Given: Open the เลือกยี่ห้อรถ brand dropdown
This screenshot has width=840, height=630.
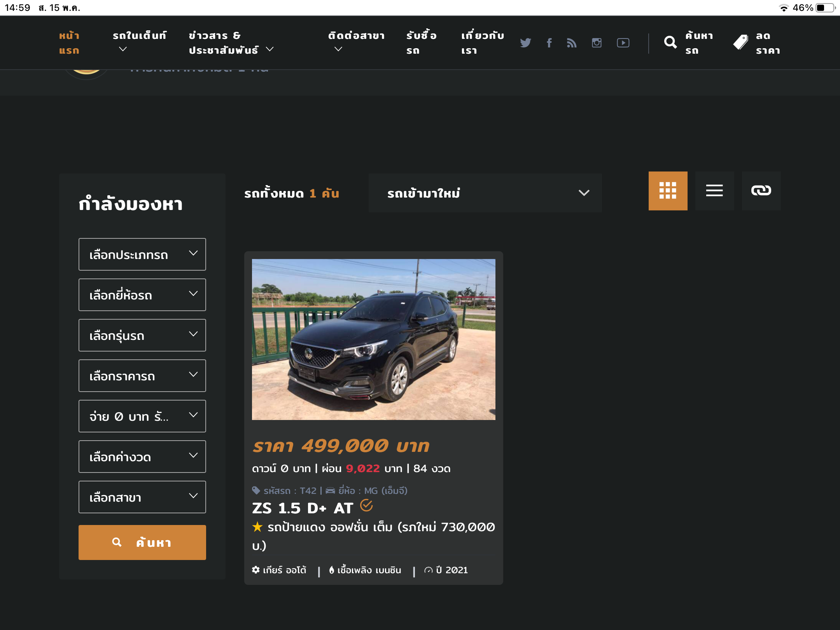Looking at the screenshot, I should 142,295.
